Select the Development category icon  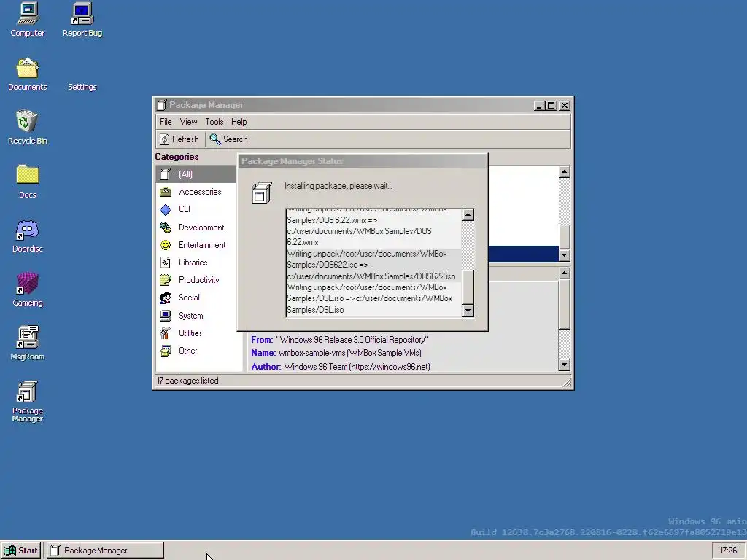coord(166,227)
